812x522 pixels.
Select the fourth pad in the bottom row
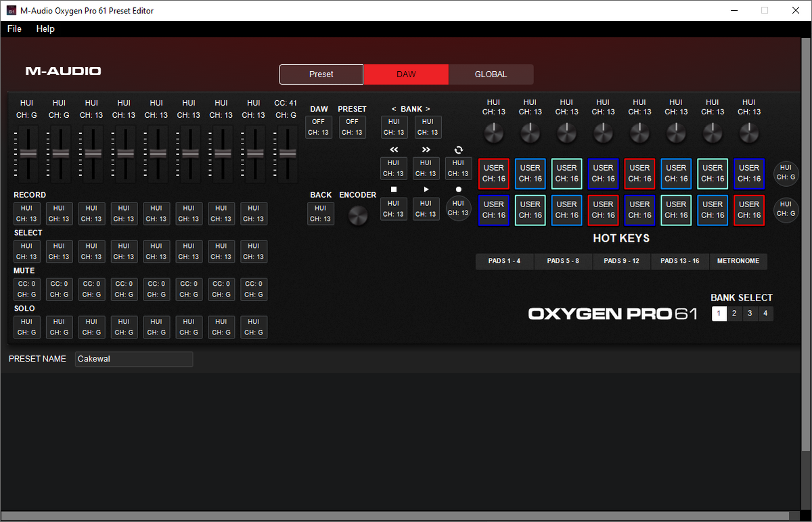(x=603, y=210)
